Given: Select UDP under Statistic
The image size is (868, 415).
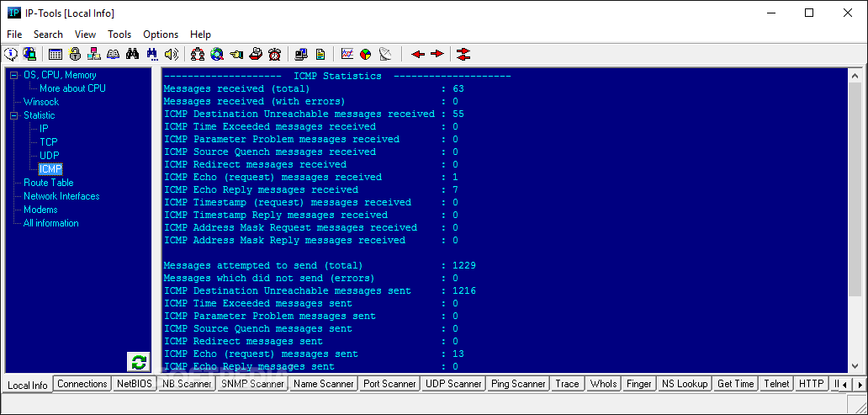Looking at the screenshot, I should pos(50,156).
